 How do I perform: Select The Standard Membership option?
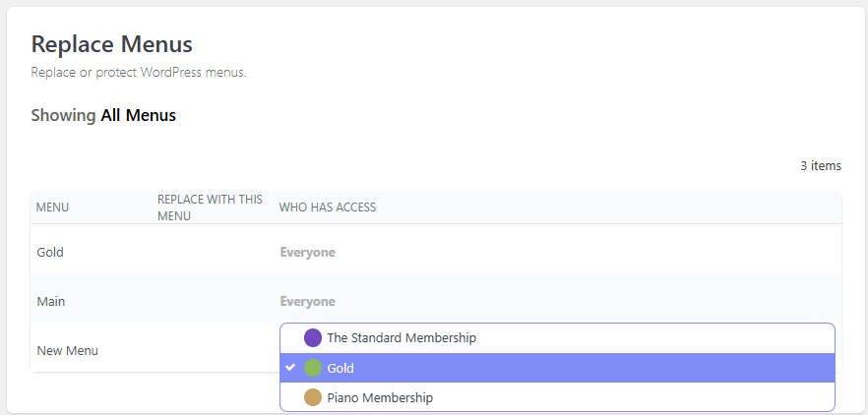pyautogui.click(x=402, y=337)
